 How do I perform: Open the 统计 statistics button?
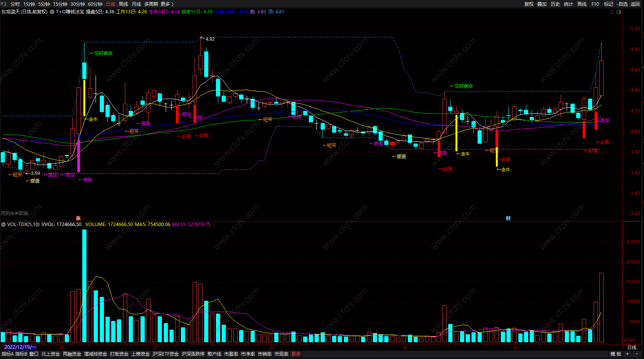pos(569,4)
